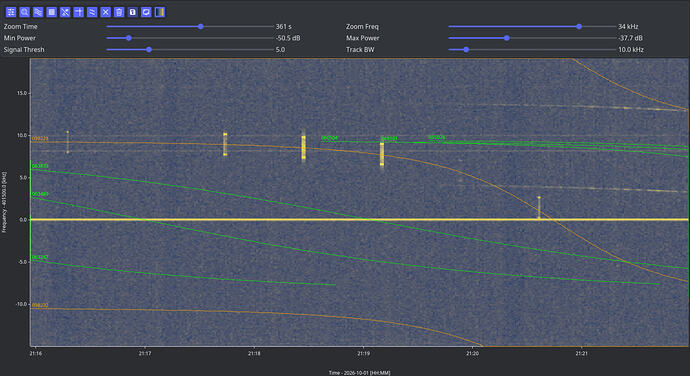Click the faint signal burst after 21:16
This screenshot has height=376, width=690.
click(x=67, y=142)
